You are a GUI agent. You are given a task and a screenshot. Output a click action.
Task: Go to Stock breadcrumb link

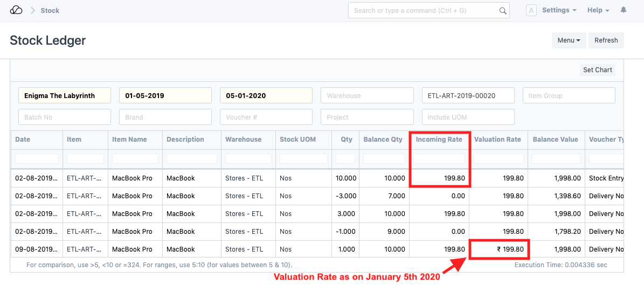(x=50, y=11)
